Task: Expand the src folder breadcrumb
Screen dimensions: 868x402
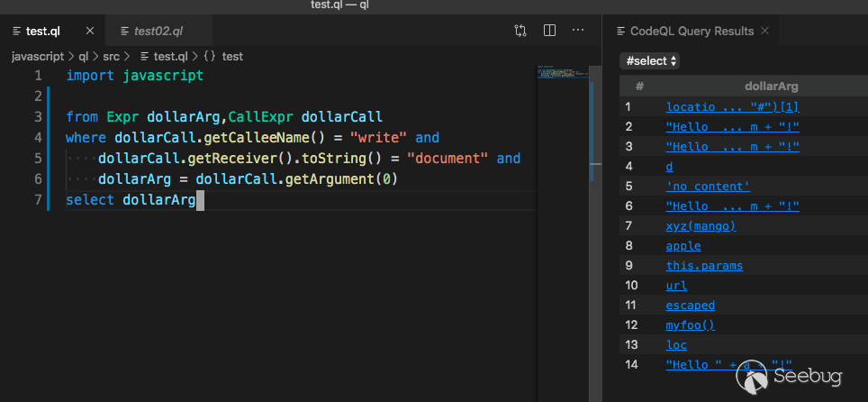Action: tap(111, 56)
